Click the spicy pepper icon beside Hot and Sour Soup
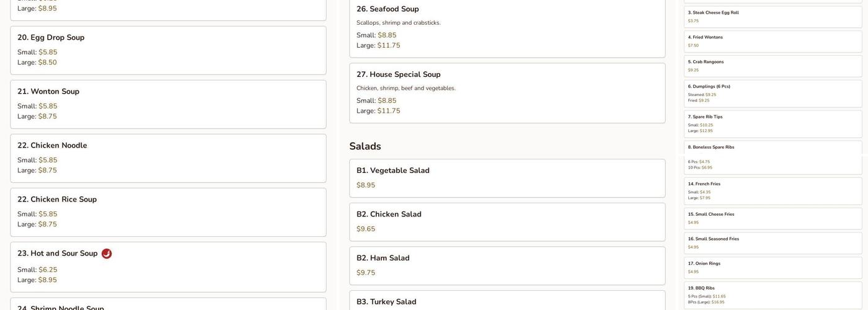Viewport: 868px width, 310px height. pyautogui.click(x=107, y=254)
